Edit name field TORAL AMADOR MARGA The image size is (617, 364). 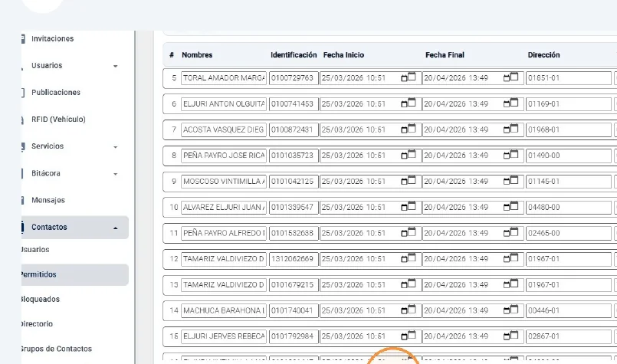pos(224,78)
